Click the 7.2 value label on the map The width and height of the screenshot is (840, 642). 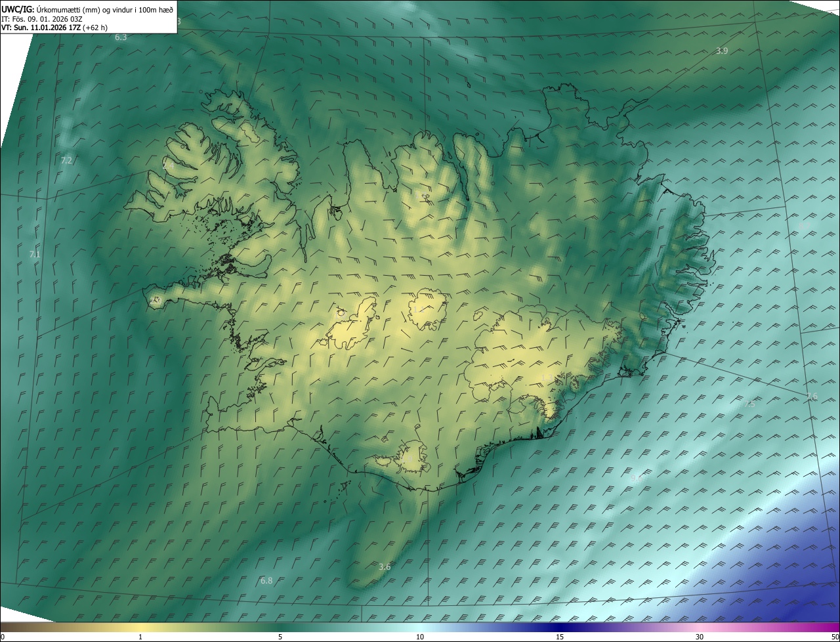(66, 160)
